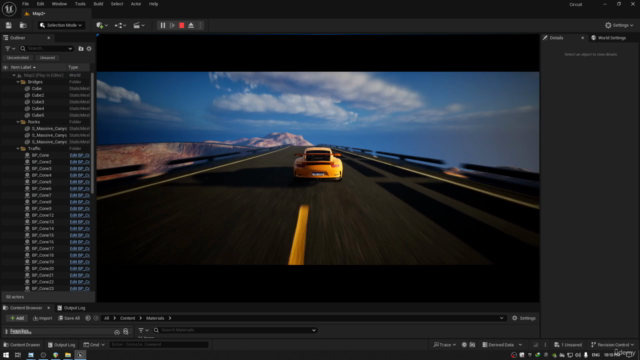Viewport: 640px width, 360px height.
Task: Open the Tools menu
Action: 80,4
